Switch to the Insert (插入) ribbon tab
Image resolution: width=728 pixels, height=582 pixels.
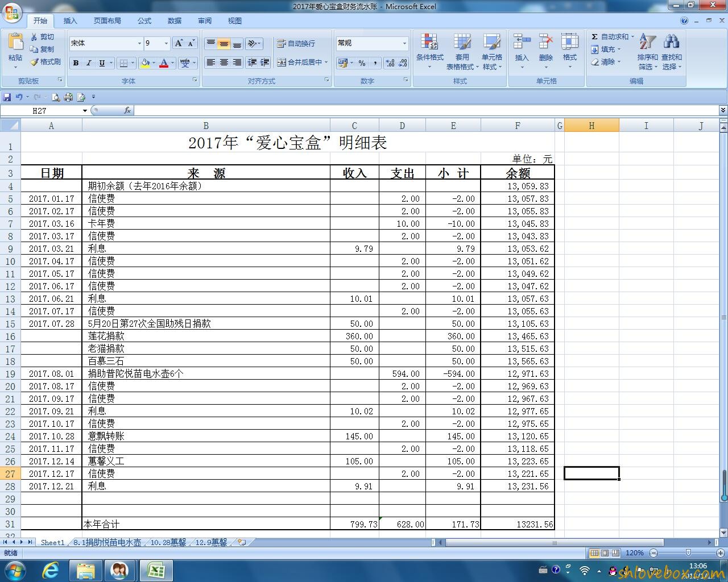pos(70,21)
